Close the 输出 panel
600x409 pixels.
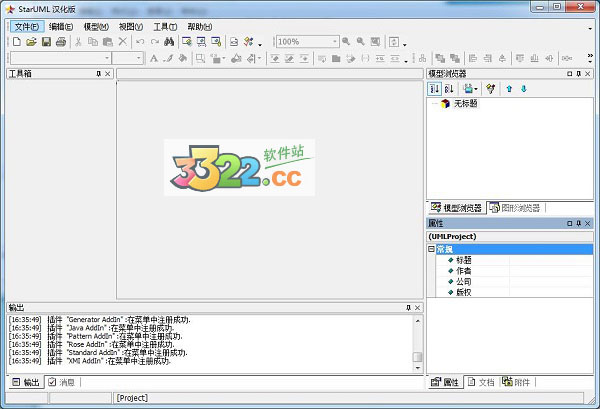(x=417, y=308)
